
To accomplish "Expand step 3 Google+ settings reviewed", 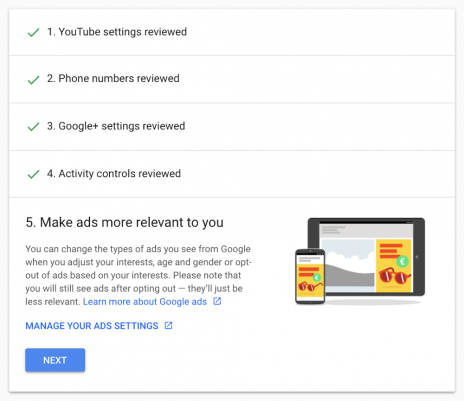I will click(232, 127).
